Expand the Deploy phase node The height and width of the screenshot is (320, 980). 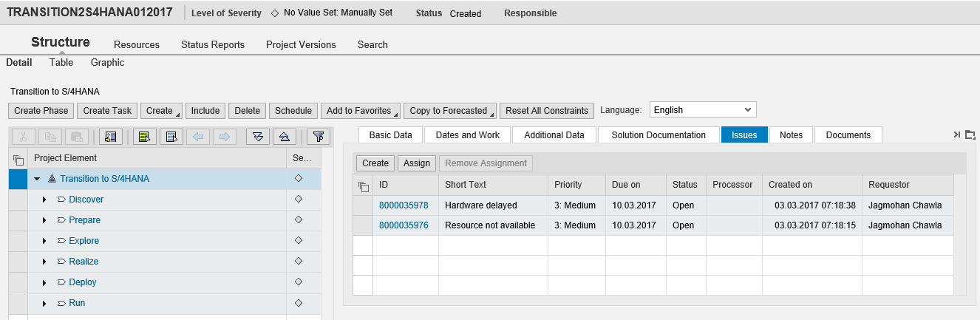coord(44,282)
